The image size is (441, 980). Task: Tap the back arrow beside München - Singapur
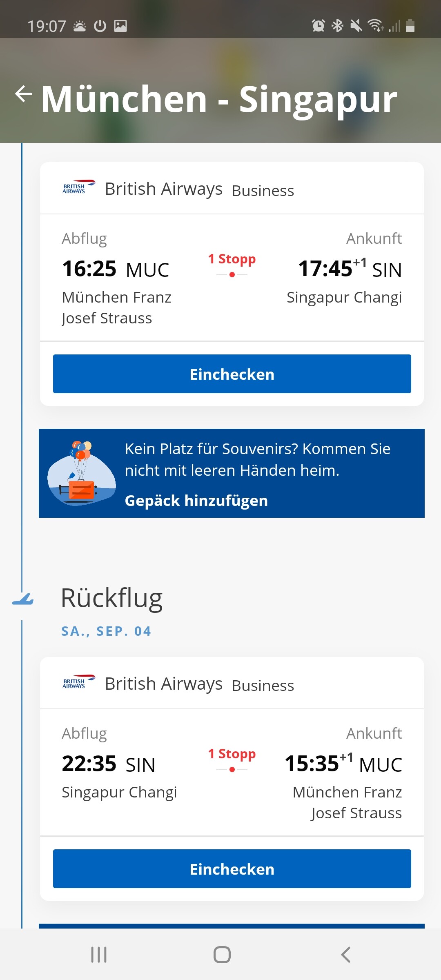pyautogui.click(x=24, y=94)
